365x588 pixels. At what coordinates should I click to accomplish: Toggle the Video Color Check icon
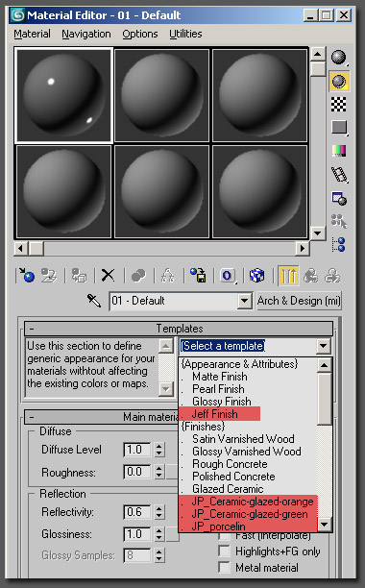coord(339,151)
